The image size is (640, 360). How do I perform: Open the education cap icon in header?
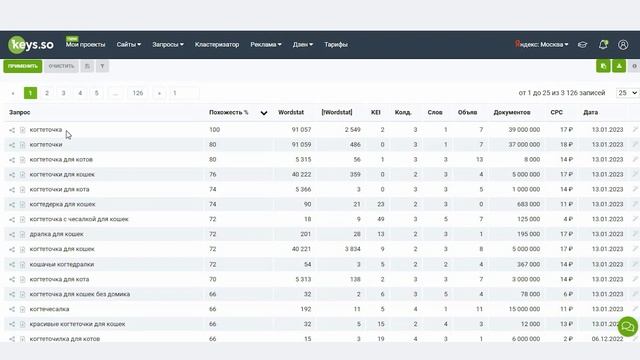[x=582, y=44]
